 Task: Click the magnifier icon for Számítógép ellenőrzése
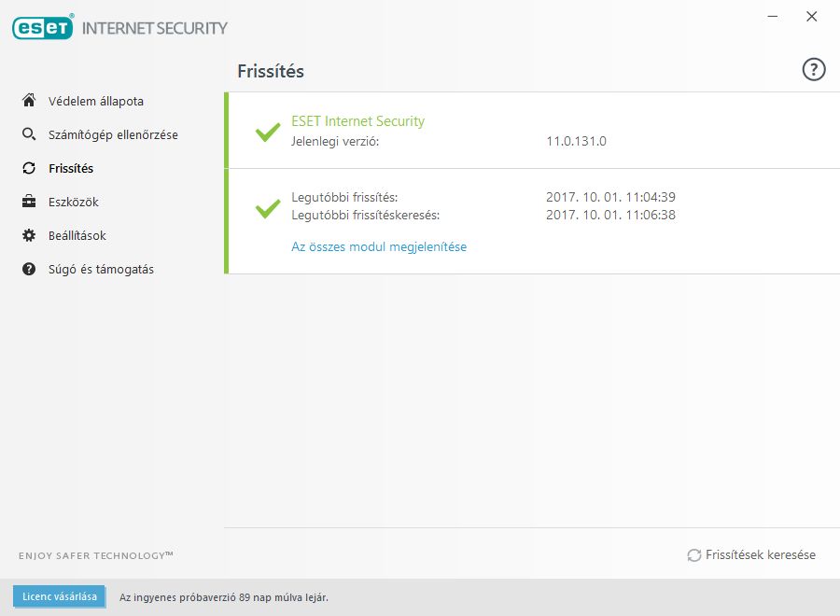click(x=29, y=133)
